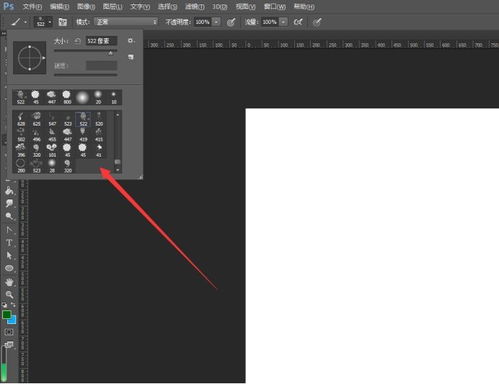
Task: Toggle Quick Mask mode
Action: [x=9, y=332]
